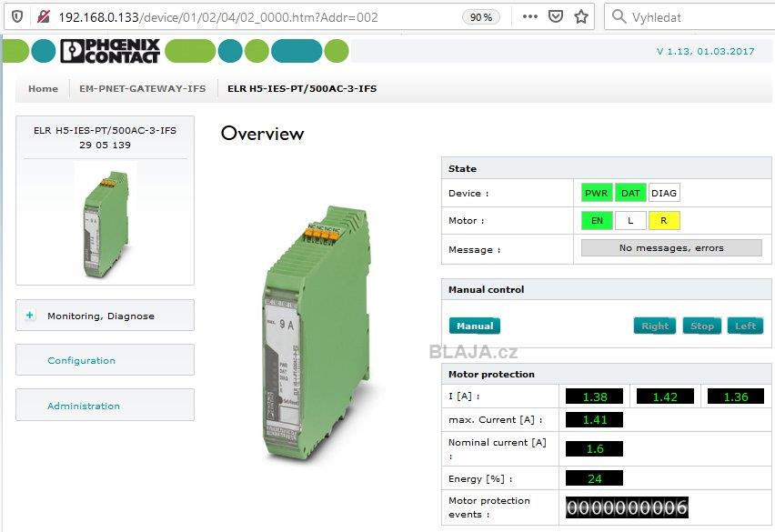Click the Stop motor button

coord(702,326)
